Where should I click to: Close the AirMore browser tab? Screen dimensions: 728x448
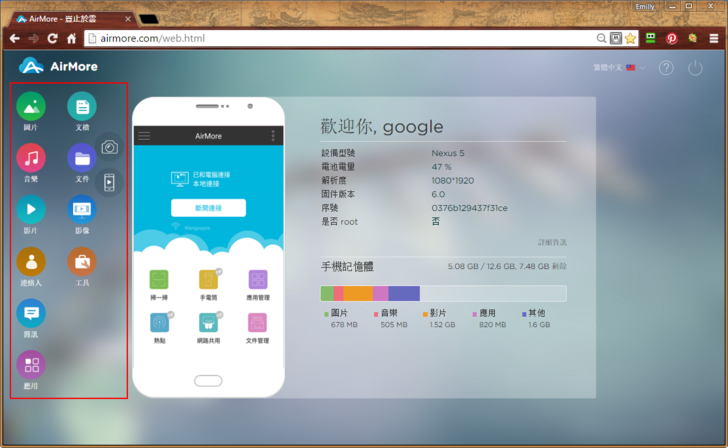tap(128, 19)
